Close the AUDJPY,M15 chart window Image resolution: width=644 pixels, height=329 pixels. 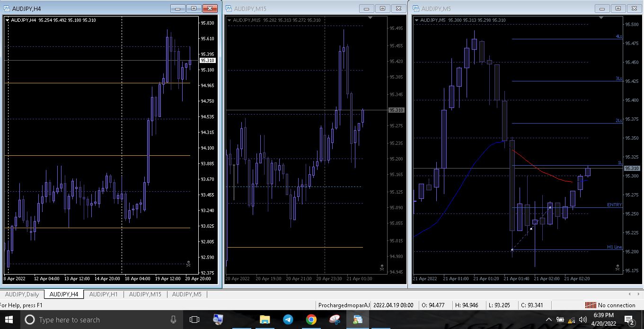tap(398, 9)
